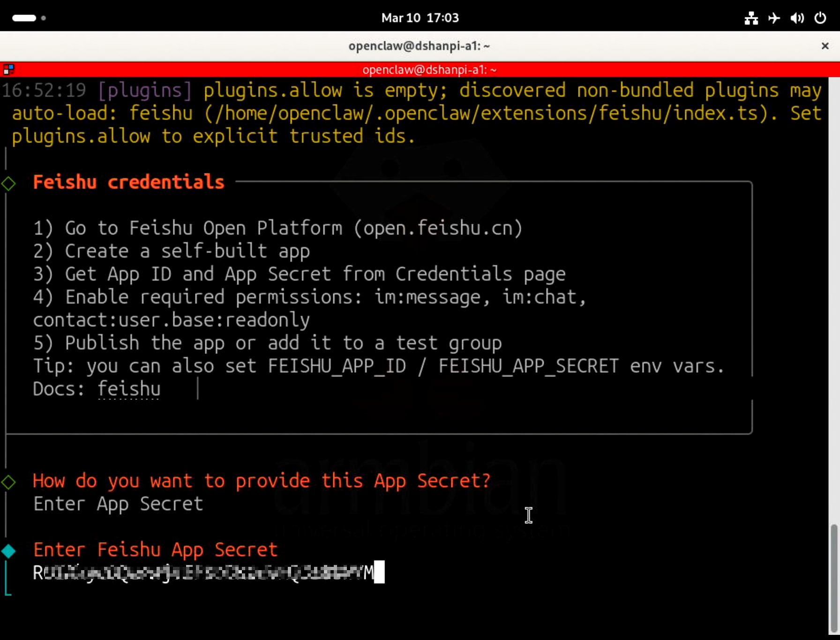Open the Activities overview pill
Image resolution: width=840 pixels, height=640 pixels.
(x=24, y=18)
